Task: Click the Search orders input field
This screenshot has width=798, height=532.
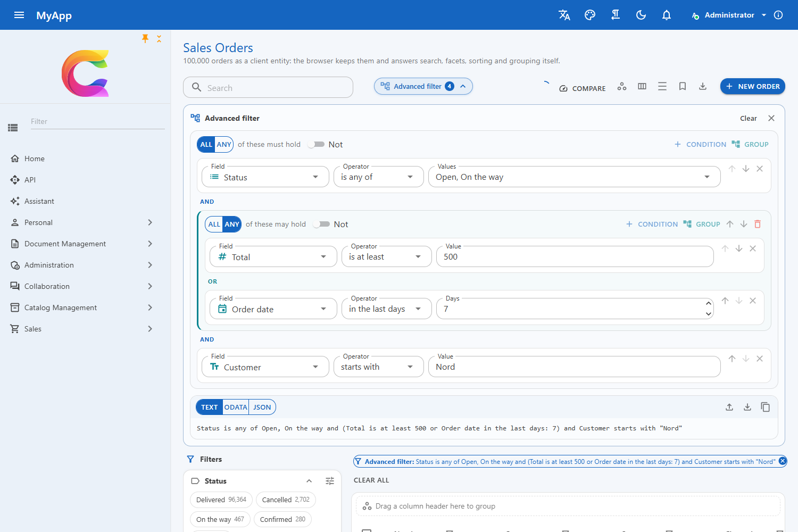Action: click(x=268, y=87)
